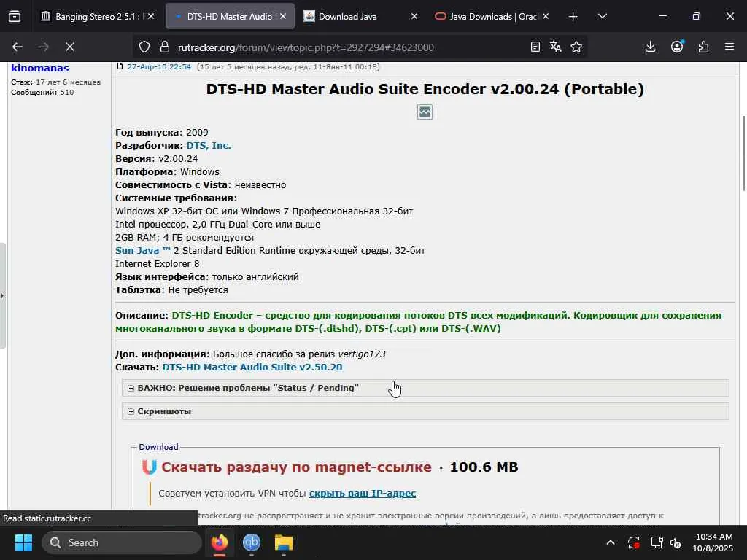Screen dimensions: 747x560
Task: Open the downloads panel
Action: pyautogui.click(x=650, y=47)
